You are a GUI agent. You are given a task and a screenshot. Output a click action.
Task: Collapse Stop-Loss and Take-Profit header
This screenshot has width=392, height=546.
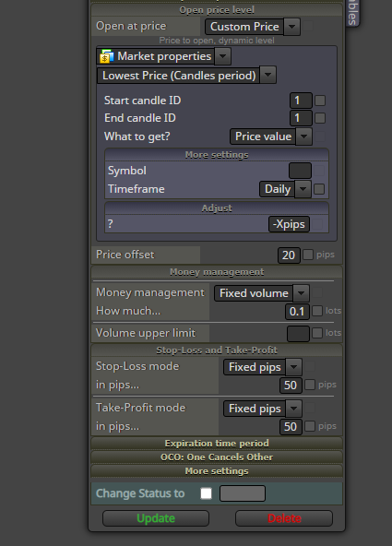pyautogui.click(x=217, y=350)
